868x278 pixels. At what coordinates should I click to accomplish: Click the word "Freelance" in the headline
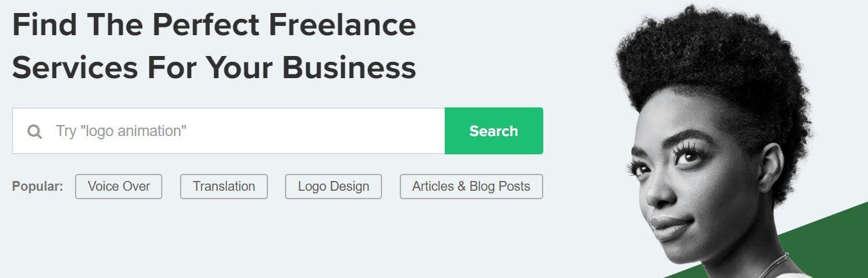pyautogui.click(x=344, y=25)
